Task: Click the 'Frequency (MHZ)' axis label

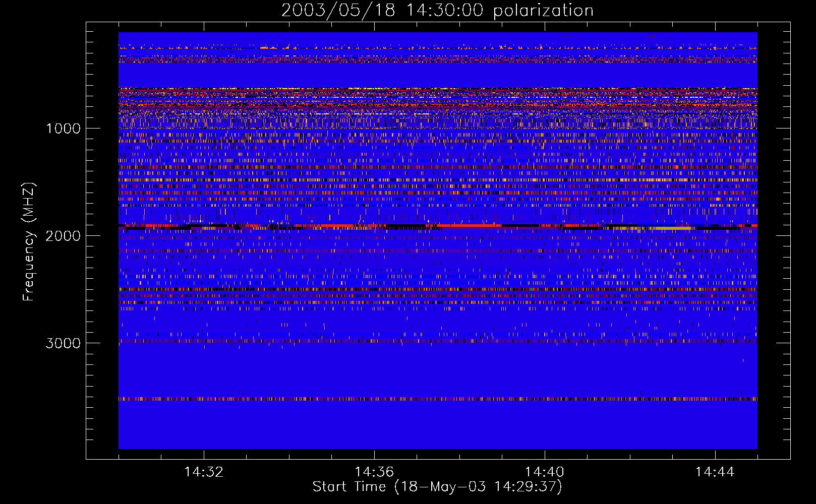Action: coord(29,242)
